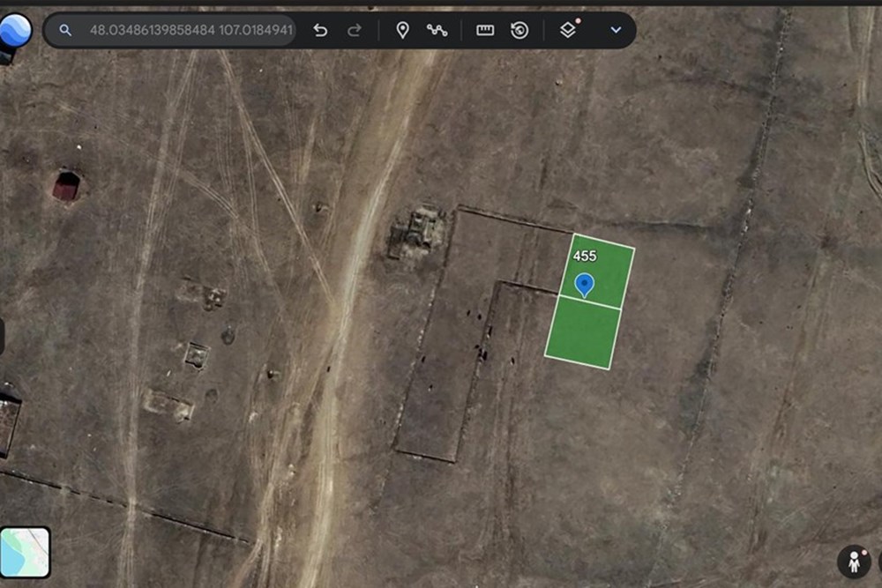The width and height of the screenshot is (882, 588).
Task: Expand the toolbar dropdown chevron
Action: pos(616,30)
